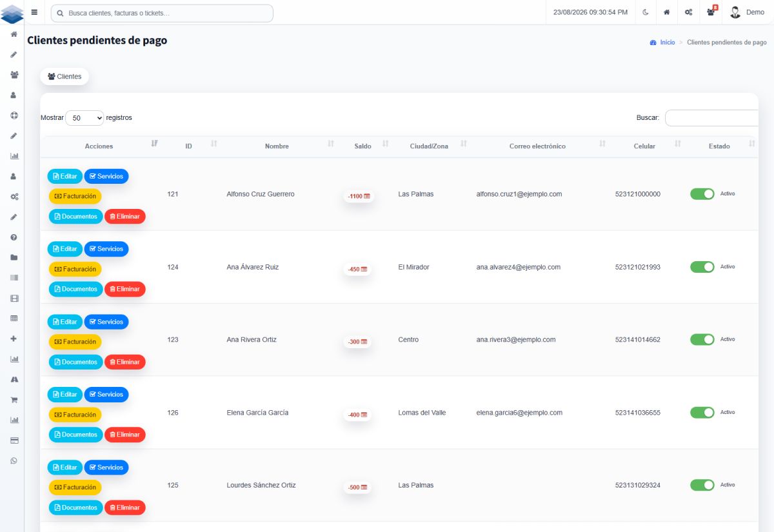Click the Buscar table filter field
Image resolution: width=774 pixels, height=532 pixels.
coord(712,118)
